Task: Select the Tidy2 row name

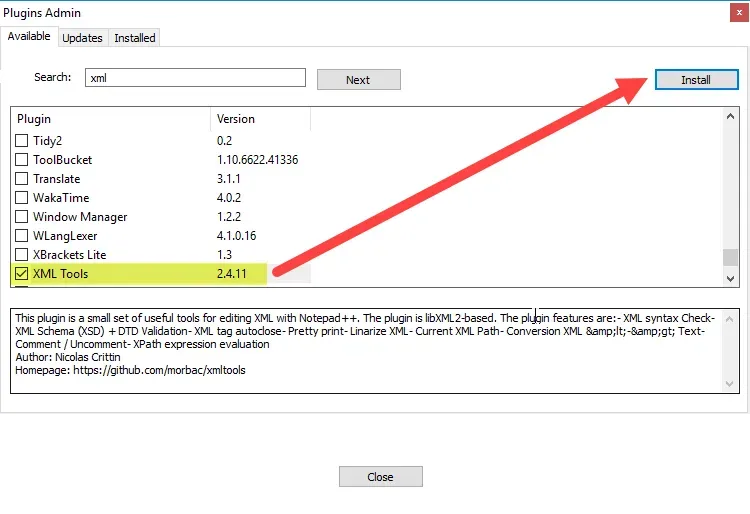Action: click(x=47, y=141)
